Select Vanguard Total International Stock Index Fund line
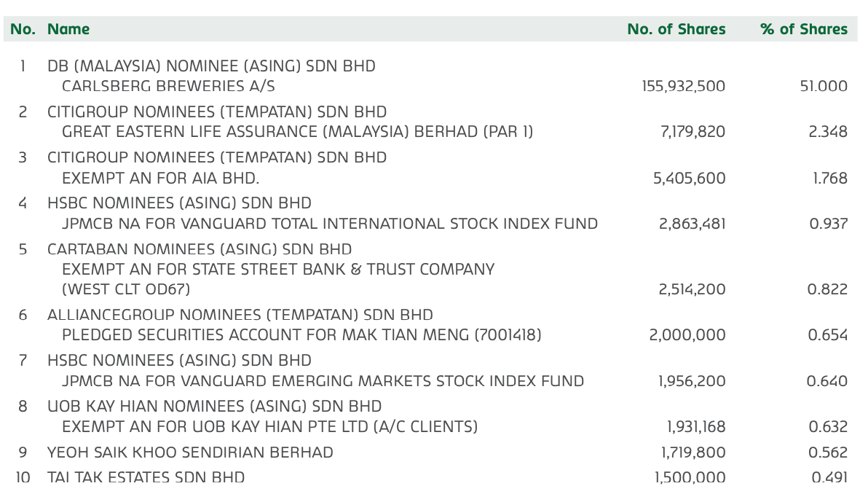Screen dimensions: 868x494 pyautogui.click(x=330, y=224)
